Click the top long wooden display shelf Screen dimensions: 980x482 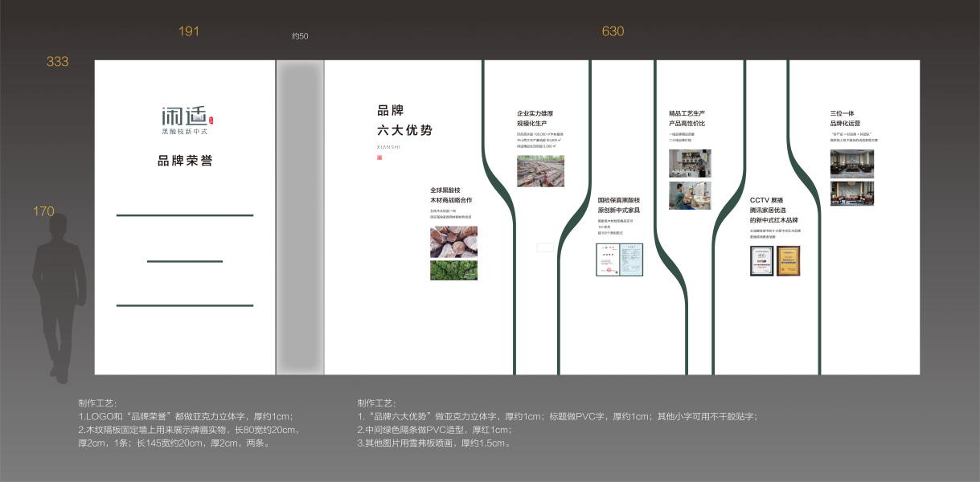[185, 215]
